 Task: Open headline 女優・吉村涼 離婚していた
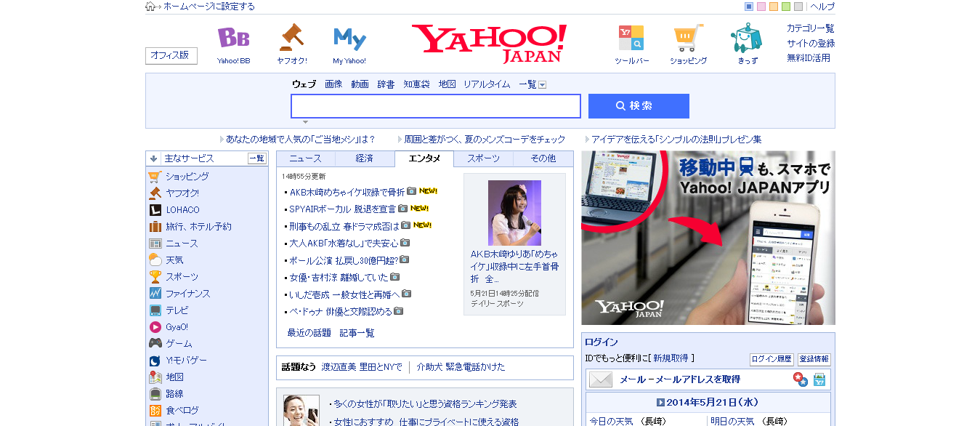339,277
